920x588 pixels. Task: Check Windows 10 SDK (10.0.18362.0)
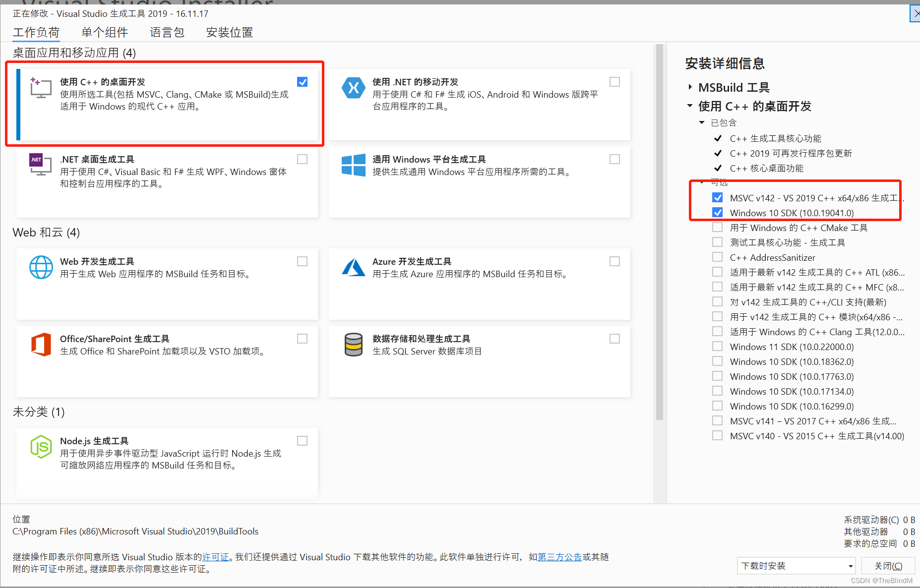(x=717, y=361)
